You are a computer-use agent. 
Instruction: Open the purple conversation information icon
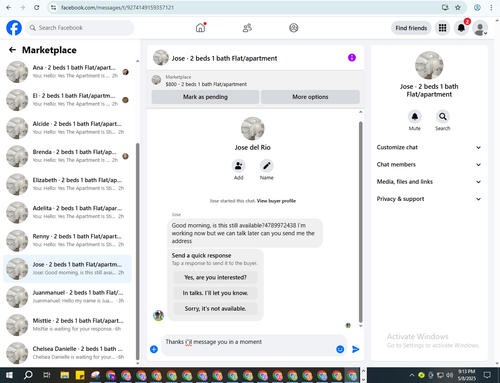coord(352,58)
